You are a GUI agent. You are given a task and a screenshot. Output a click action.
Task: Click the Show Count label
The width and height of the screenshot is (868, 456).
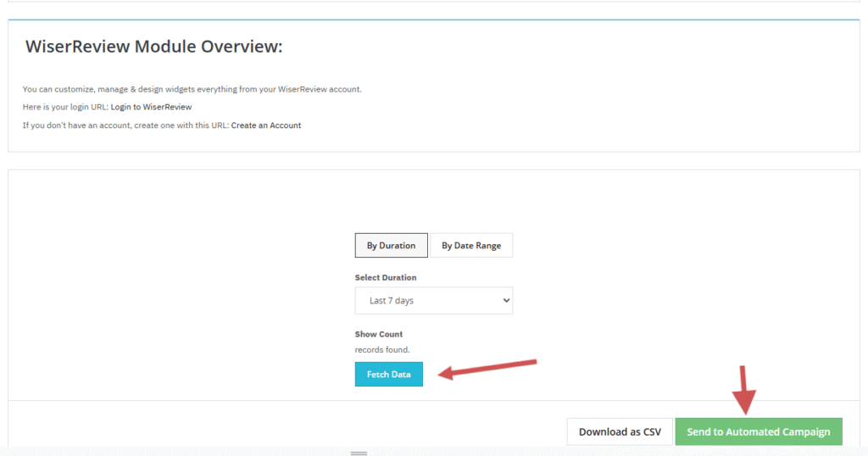(379, 334)
